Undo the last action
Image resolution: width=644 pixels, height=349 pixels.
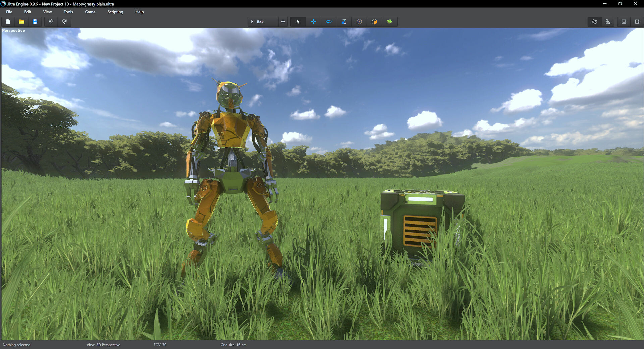[51, 22]
